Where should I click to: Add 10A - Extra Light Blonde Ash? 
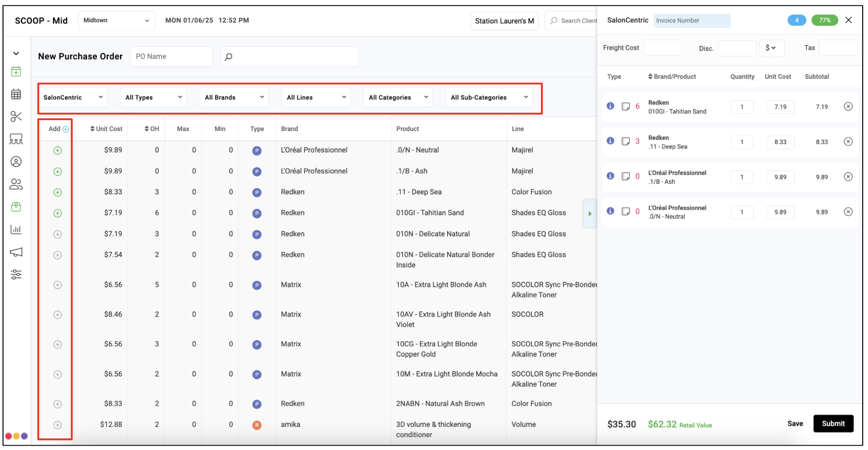tap(58, 285)
